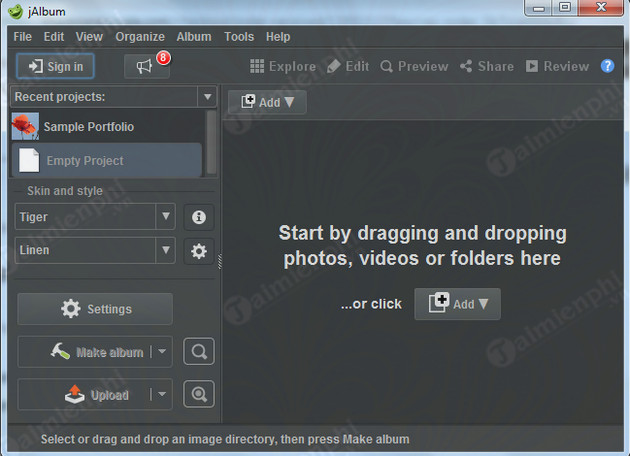Open the Preview view
630x456 pixels.
coord(414,66)
